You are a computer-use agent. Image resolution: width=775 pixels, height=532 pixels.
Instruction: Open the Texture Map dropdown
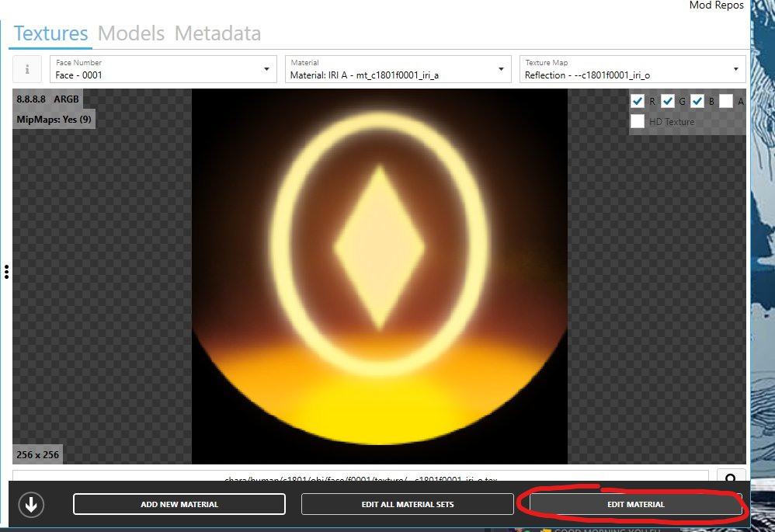[x=633, y=69]
